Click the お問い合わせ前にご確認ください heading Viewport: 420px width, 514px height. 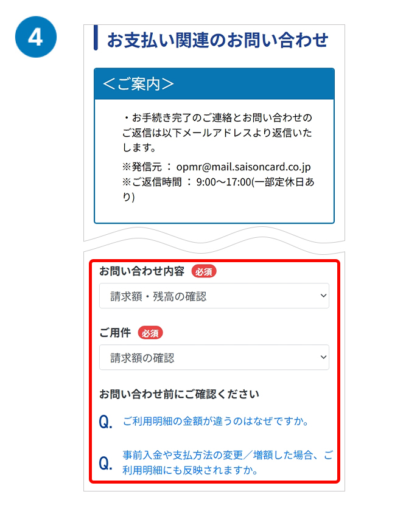point(179,394)
